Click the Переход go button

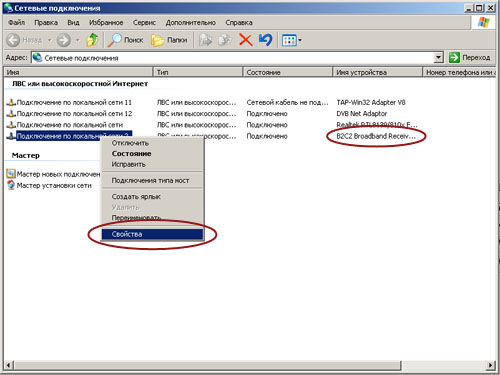pyautogui.click(x=469, y=58)
